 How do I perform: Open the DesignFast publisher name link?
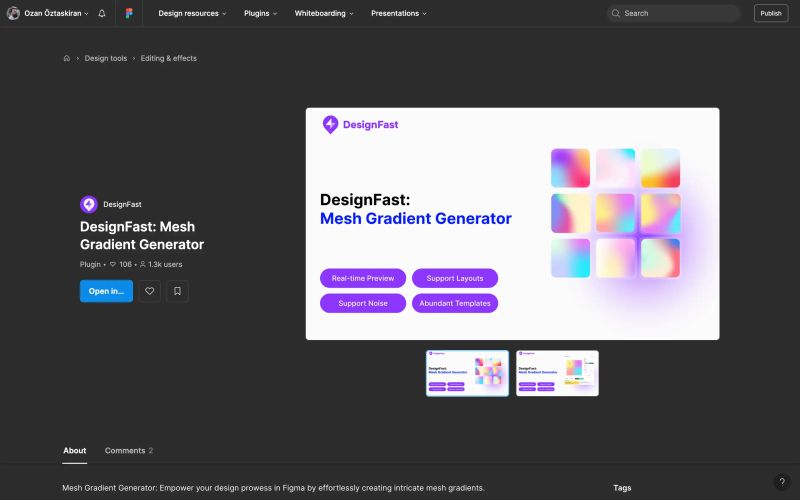tap(122, 204)
